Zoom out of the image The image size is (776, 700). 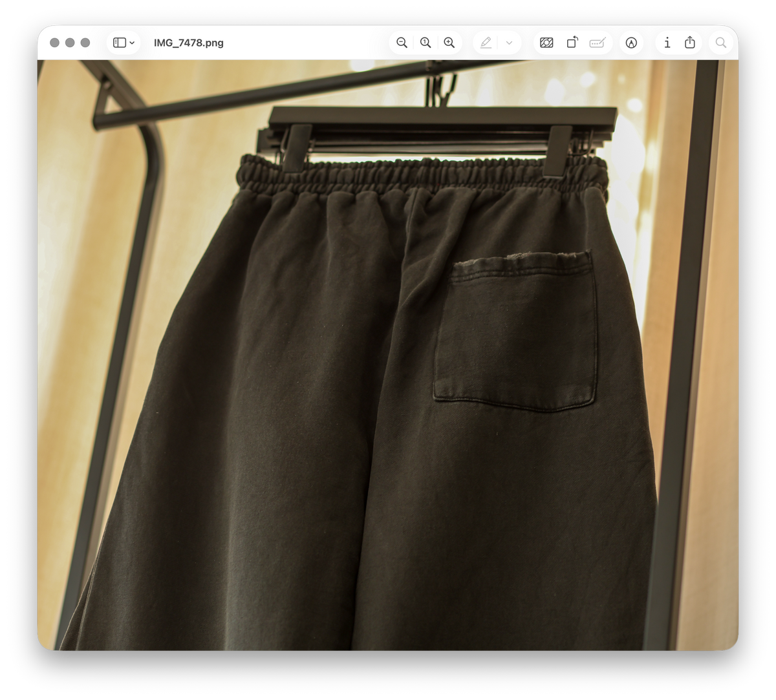402,43
